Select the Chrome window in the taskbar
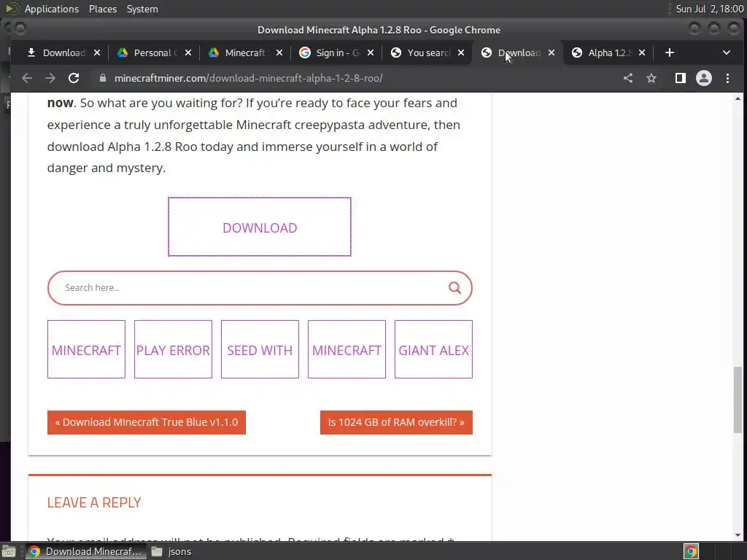Viewport: 747px width, 560px height. 85,551
